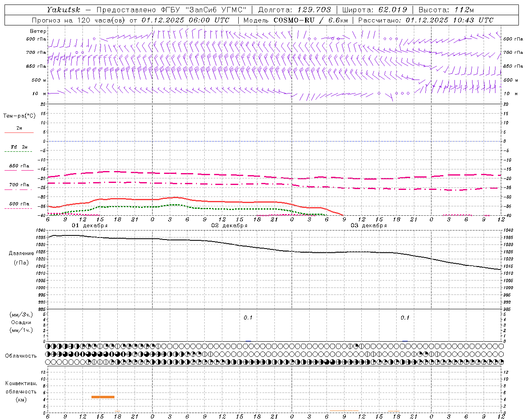The height and width of the screenshot is (420, 525).
Task: Click the '01 декабря' date label
Action: click(x=90, y=226)
